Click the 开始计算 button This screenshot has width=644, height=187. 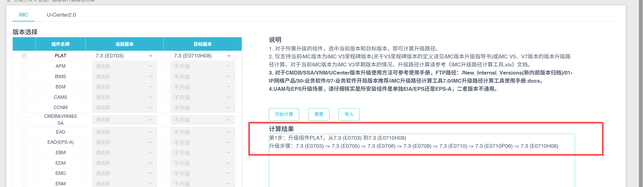(284, 114)
